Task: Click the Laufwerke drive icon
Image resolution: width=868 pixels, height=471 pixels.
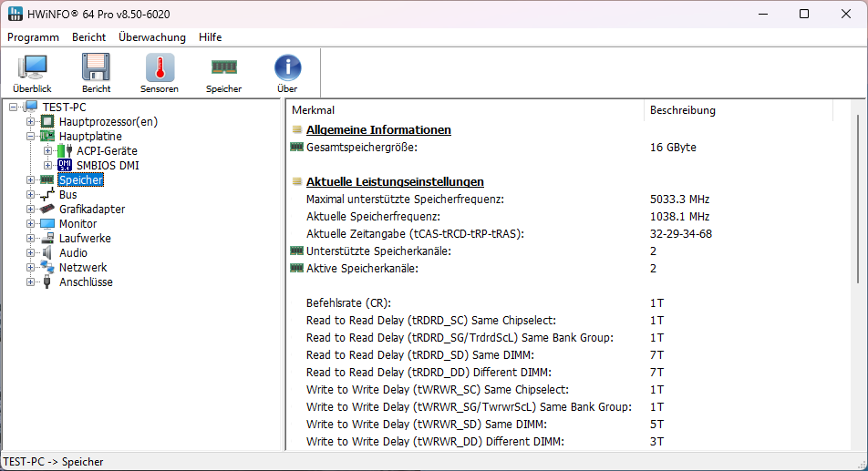Action: [47, 239]
